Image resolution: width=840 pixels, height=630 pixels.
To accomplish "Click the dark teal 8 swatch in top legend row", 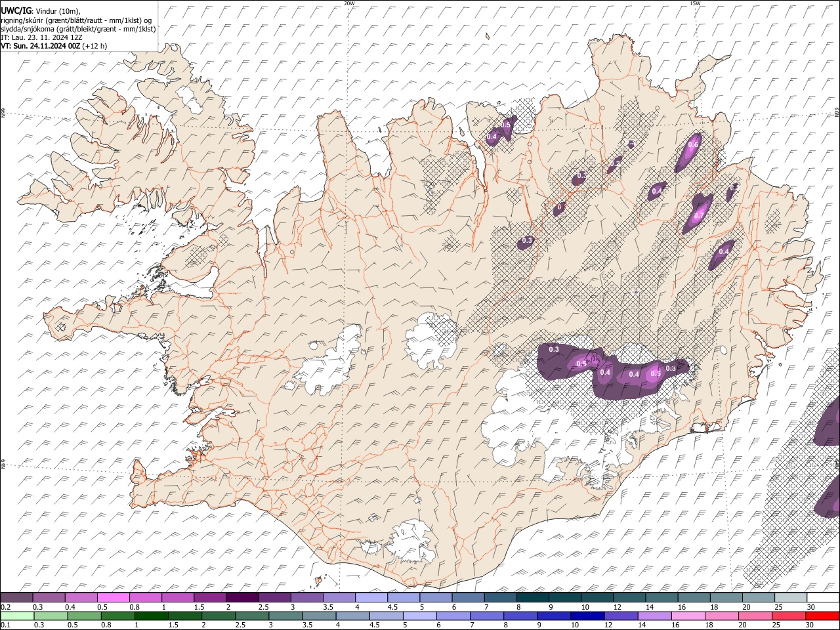I will coord(533,597).
